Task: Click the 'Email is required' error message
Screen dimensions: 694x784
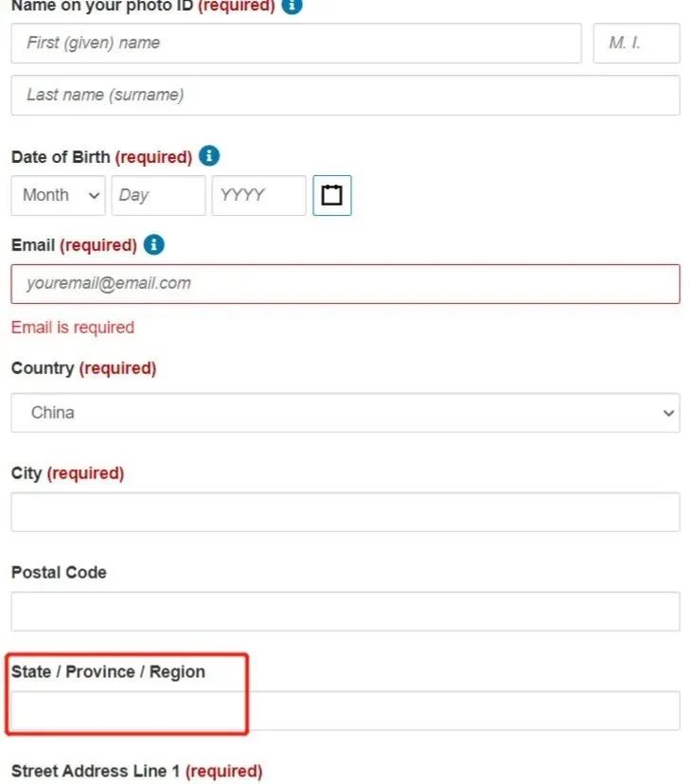Action: tap(73, 327)
